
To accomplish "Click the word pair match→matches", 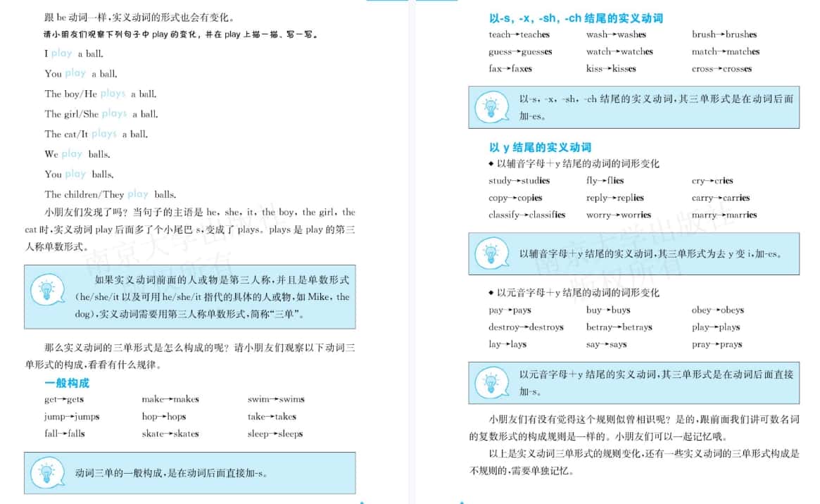I will [x=726, y=52].
